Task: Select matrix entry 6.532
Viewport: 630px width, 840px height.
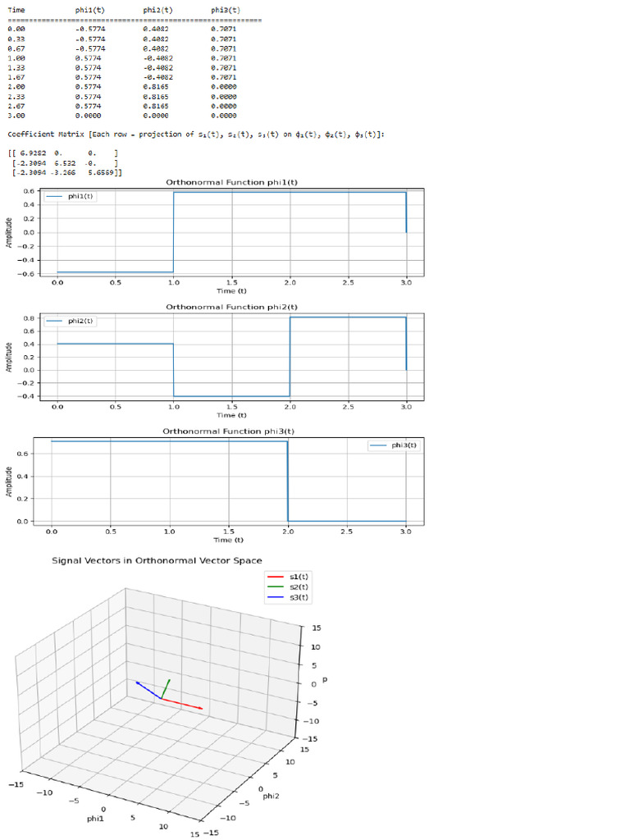Action: (x=65, y=163)
